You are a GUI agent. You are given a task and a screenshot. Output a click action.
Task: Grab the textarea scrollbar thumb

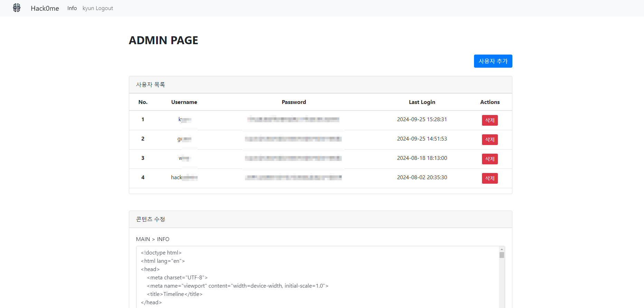(502, 255)
